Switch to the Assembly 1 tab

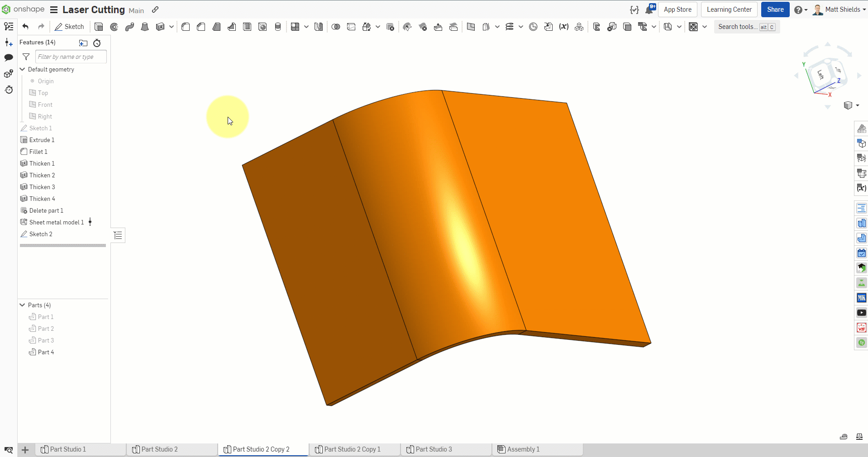[x=523, y=449]
